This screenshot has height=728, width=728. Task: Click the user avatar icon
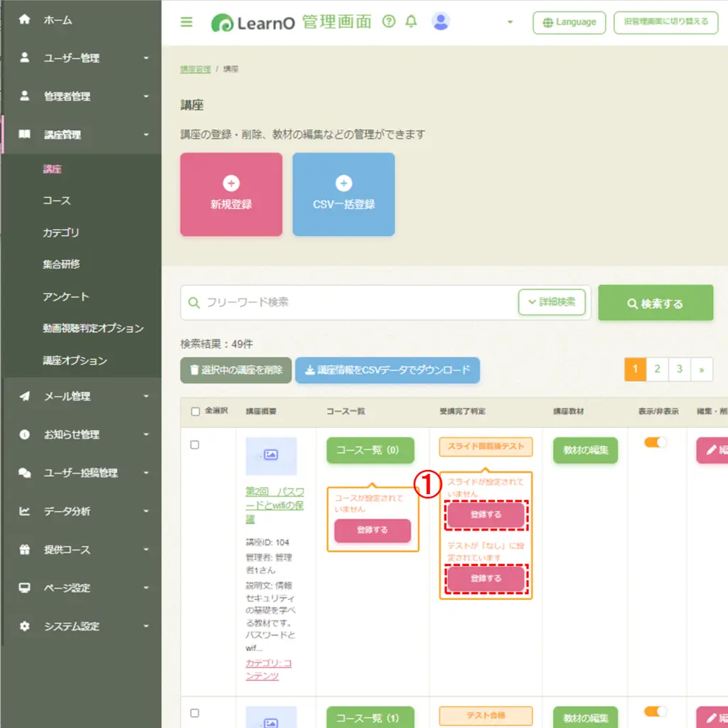(440, 21)
